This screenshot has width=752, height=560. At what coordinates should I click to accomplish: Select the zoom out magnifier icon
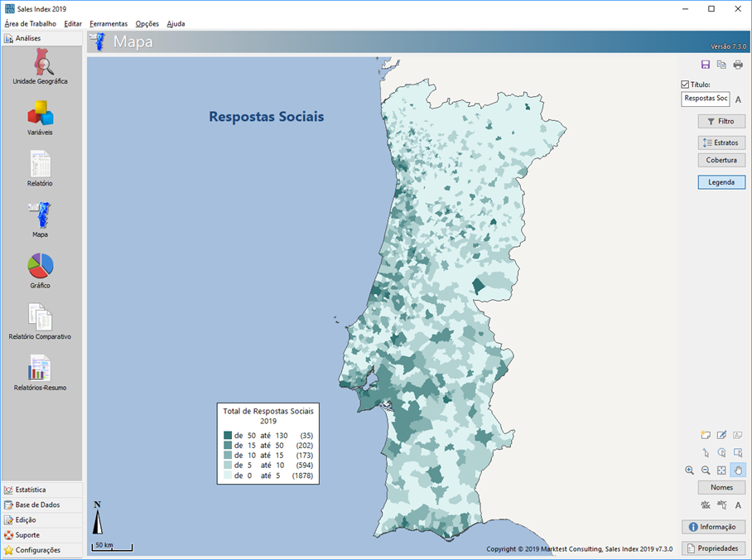coord(706,470)
